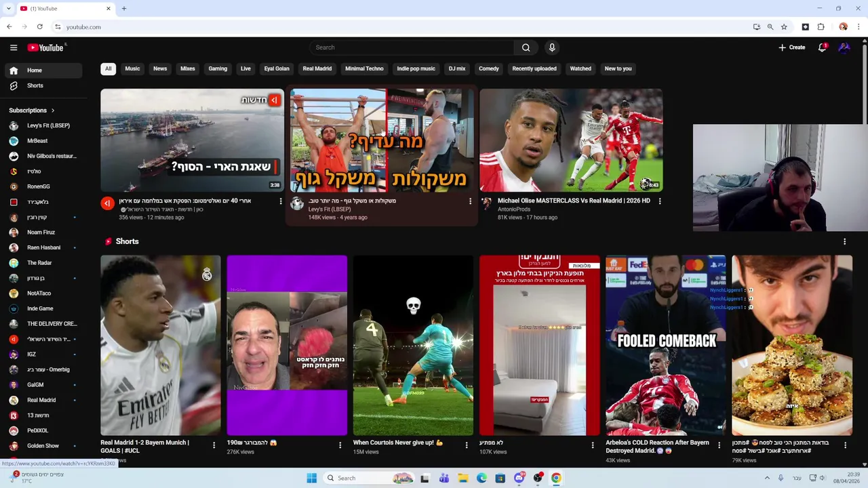
Task: Select the Live filter chip
Action: tap(245, 68)
